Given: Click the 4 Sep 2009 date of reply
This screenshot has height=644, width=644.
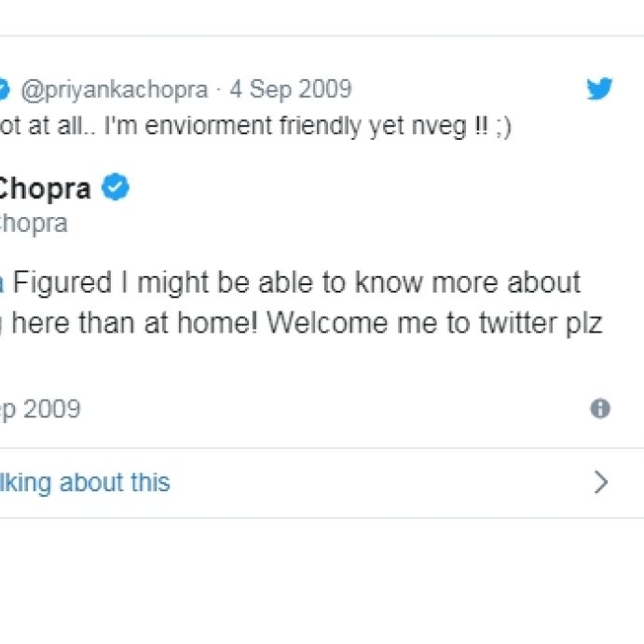Looking at the screenshot, I should (x=291, y=89).
